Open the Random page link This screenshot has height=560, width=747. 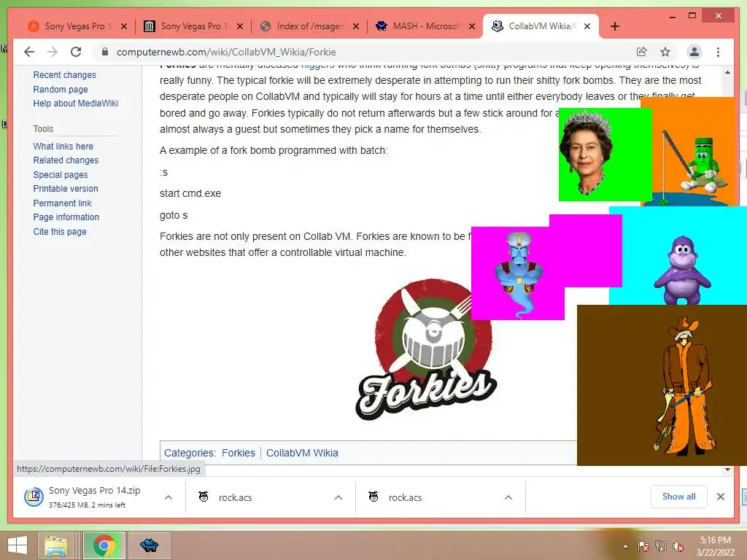point(61,89)
